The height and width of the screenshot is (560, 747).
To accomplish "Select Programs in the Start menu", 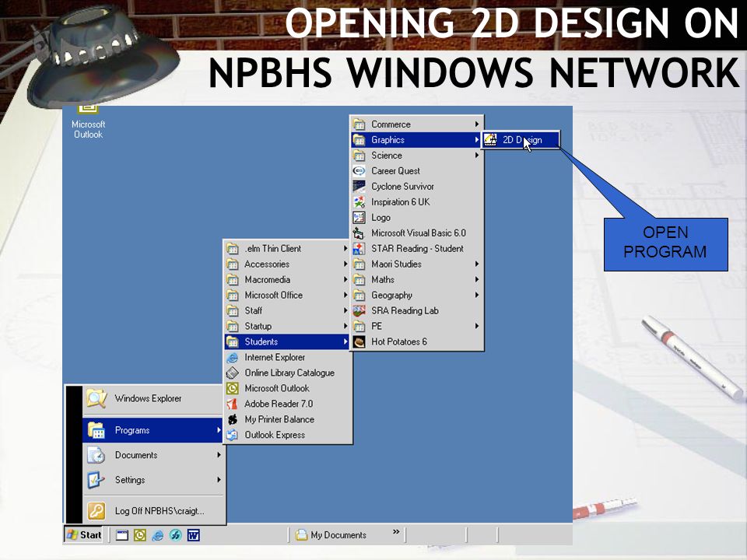I will 153,430.
